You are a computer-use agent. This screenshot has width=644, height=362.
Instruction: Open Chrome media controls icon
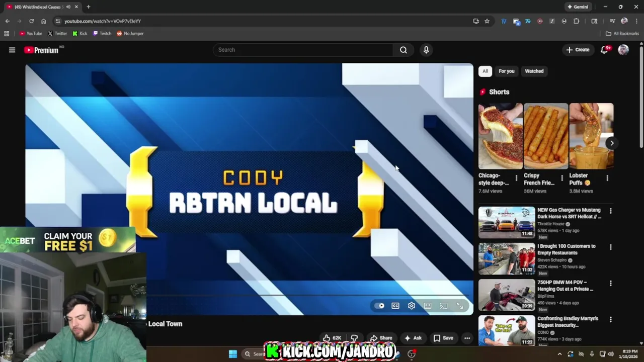[x=612, y=21]
